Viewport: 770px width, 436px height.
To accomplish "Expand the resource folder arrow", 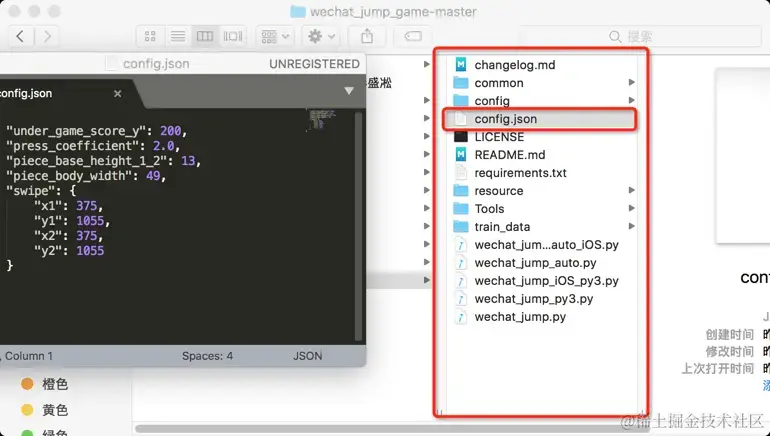I will coord(632,190).
